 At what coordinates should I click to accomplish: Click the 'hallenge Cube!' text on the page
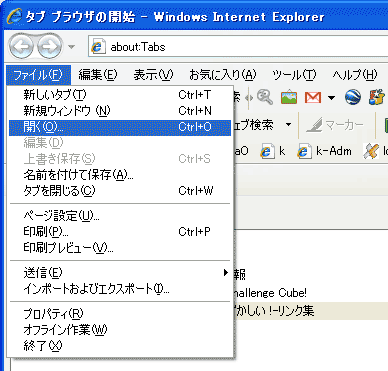270,293
